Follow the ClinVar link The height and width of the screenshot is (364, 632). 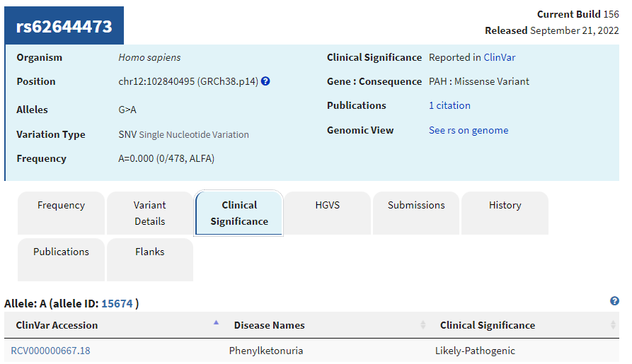(500, 57)
